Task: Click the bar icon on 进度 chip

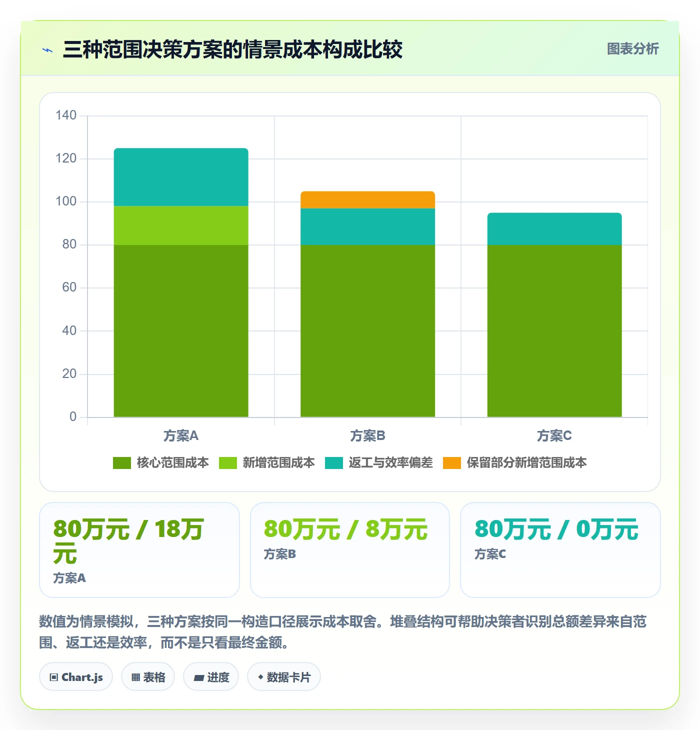Action: tap(199, 678)
